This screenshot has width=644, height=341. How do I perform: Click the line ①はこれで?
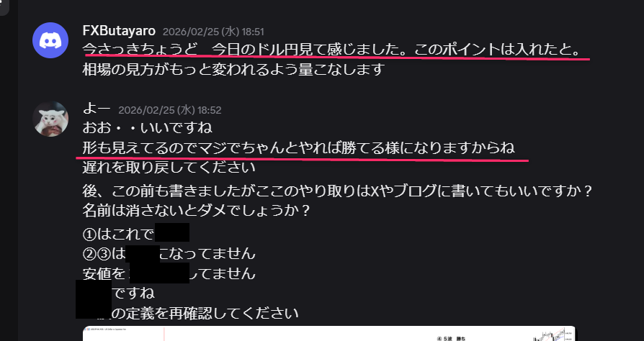(136, 234)
